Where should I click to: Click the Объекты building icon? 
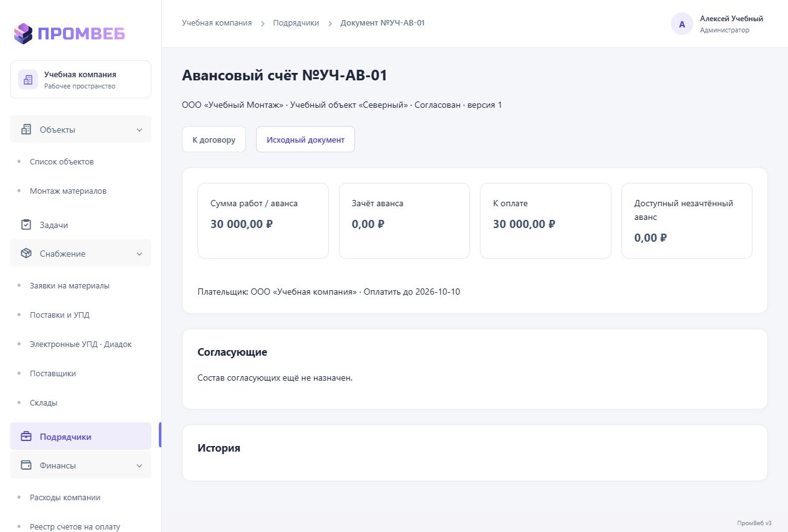tap(26, 130)
